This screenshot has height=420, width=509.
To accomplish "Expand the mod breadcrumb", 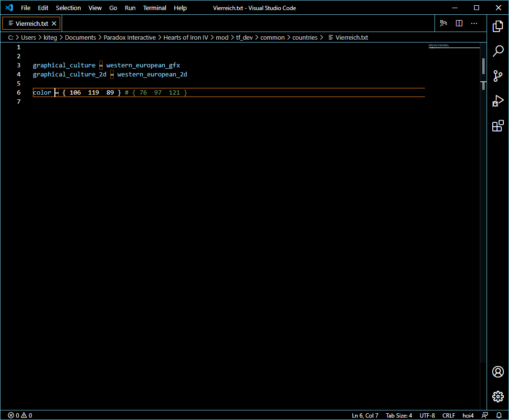I will (222, 38).
